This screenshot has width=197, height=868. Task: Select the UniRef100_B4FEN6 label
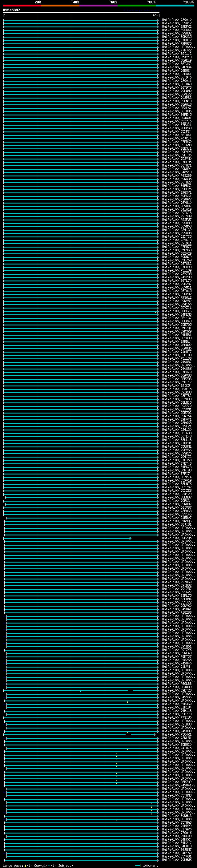tap(176, 314)
